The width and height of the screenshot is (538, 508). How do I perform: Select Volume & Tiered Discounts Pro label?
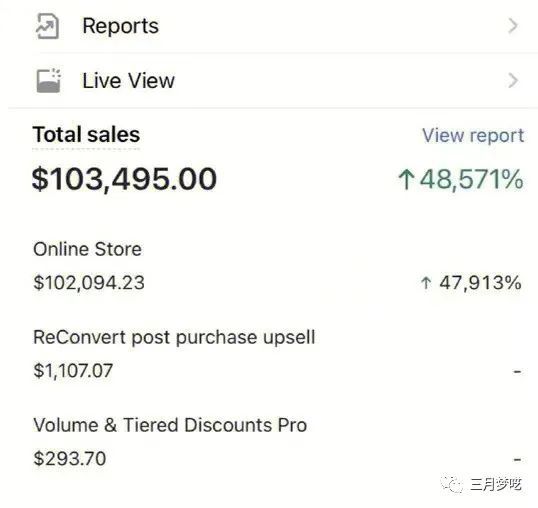(170, 425)
